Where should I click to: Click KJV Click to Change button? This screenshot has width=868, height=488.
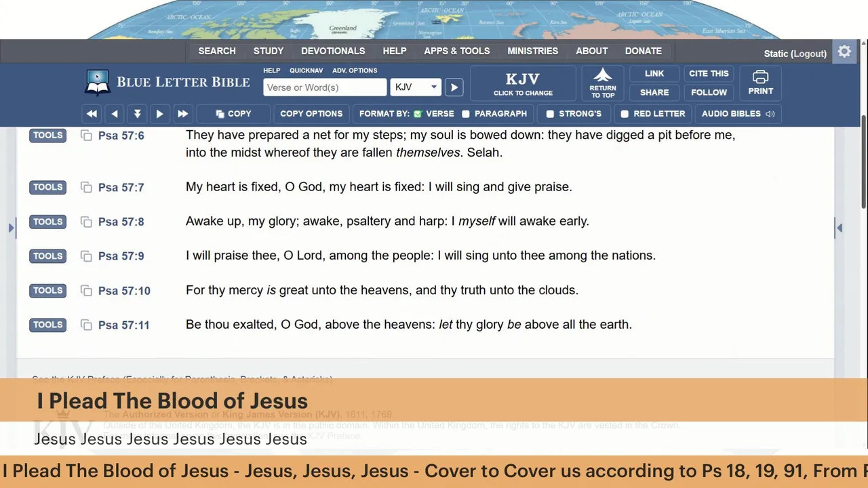click(x=523, y=83)
